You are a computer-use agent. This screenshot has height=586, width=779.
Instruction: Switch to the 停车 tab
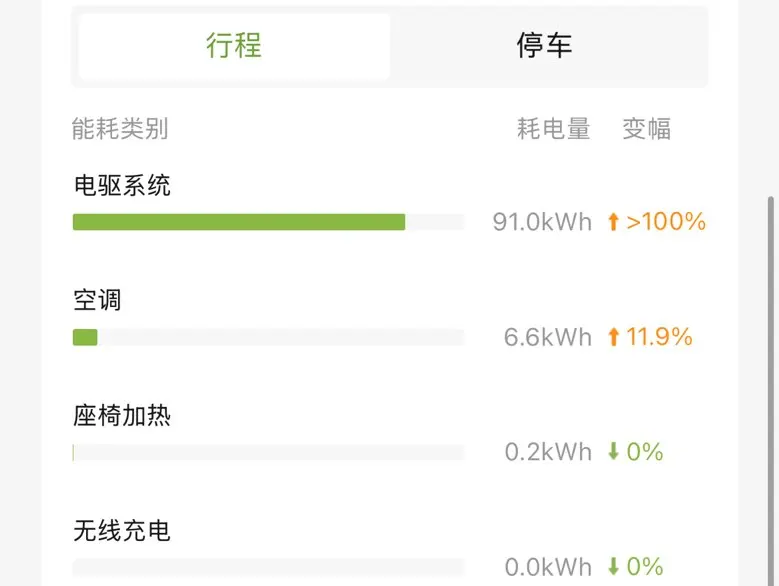click(545, 46)
